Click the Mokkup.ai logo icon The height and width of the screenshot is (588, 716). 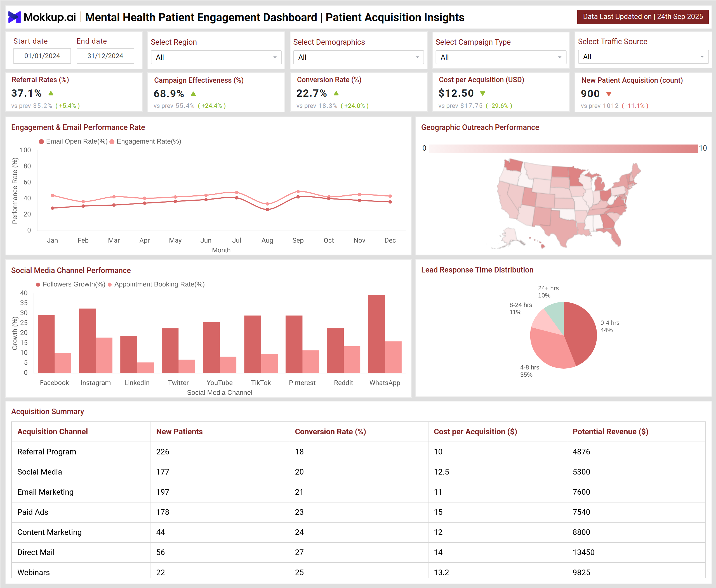tap(14, 17)
